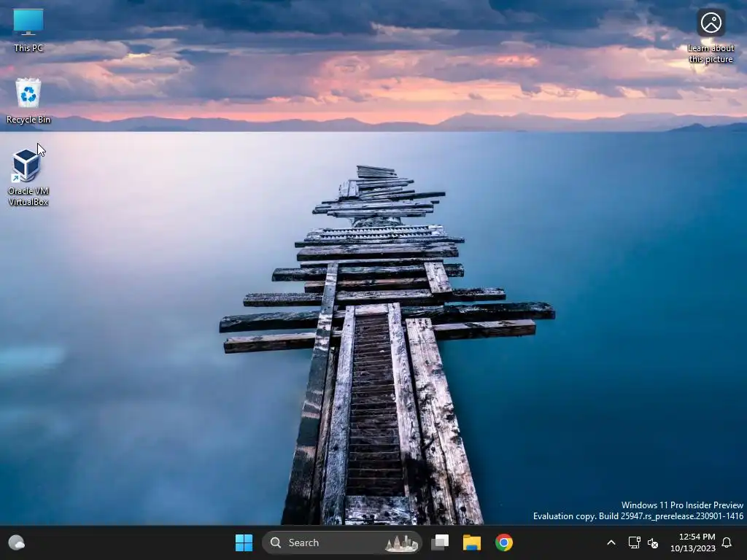Select the Recycle Bin desktop icon
The height and width of the screenshot is (560, 747).
tap(28, 101)
